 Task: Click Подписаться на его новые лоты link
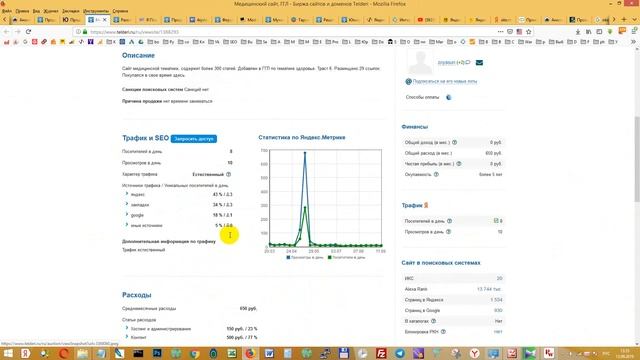pyautogui.click(x=445, y=81)
